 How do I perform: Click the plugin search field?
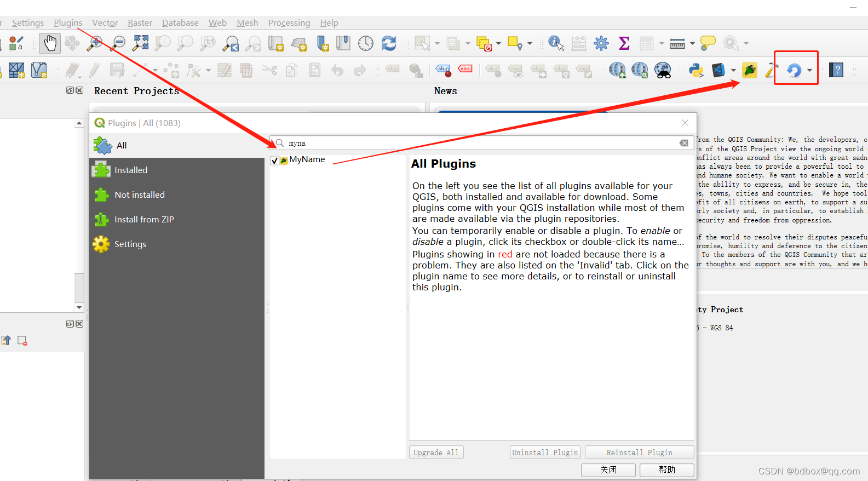[x=482, y=143]
